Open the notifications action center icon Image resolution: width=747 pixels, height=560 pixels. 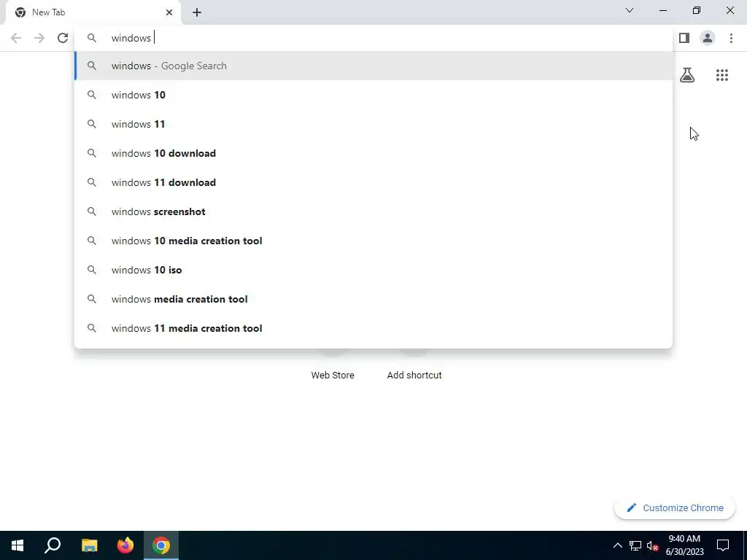[723, 545]
